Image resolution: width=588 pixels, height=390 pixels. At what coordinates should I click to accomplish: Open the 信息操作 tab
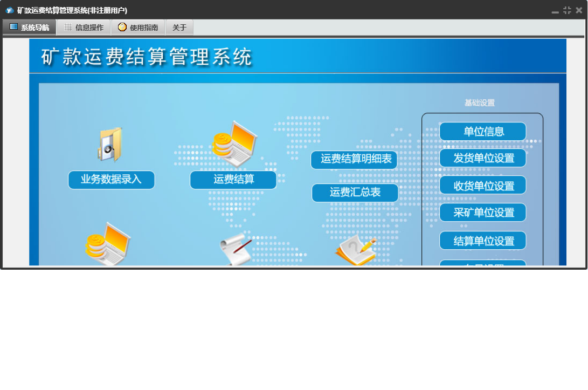84,28
